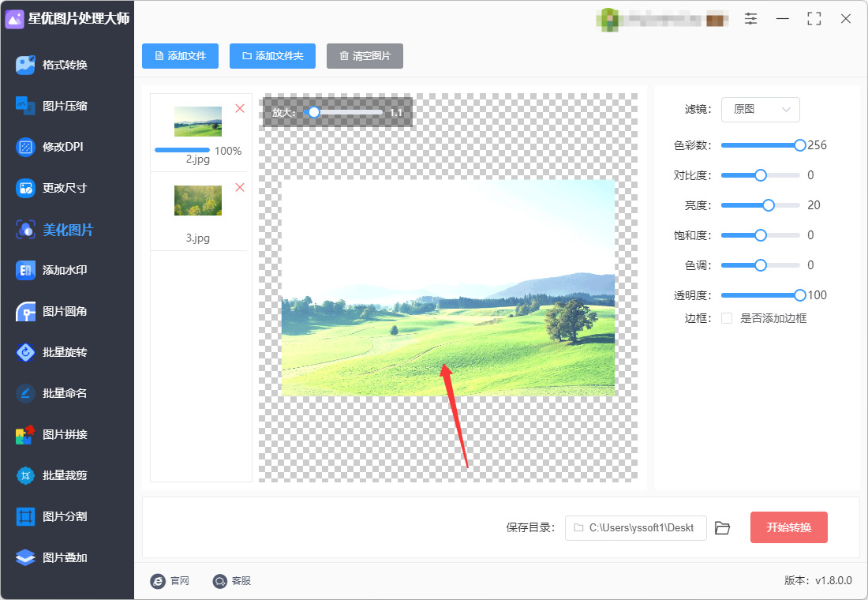Remove 2.jpg using its red X
The height and width of the screenshot is (600, 868).
pos(240,109)
